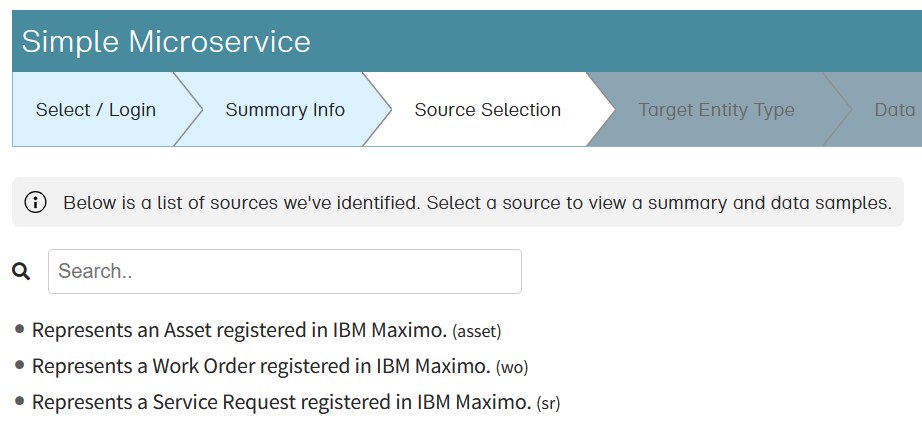922x438 pixels.
Task: Click the bullet beside the Asset source
Action: point(20,328)
